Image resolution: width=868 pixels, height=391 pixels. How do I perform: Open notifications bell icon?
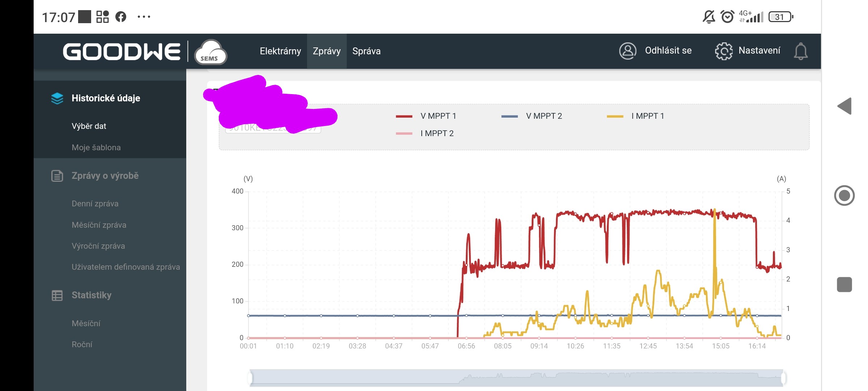[801, 51]
